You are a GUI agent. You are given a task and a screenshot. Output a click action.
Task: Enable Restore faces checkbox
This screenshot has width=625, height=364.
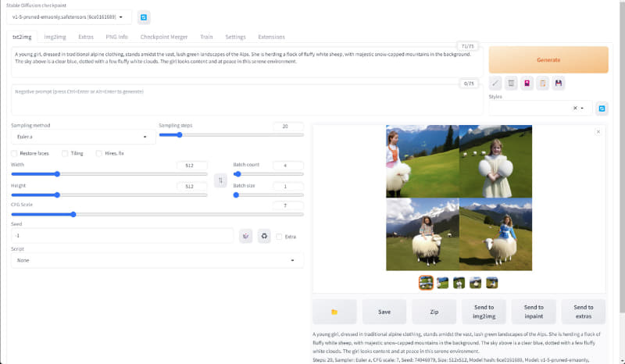(x=14, y=154)
